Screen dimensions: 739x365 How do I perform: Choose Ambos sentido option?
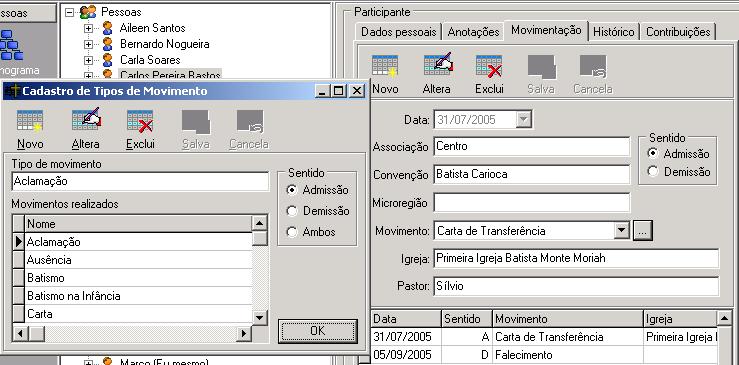tap(292, 232)
